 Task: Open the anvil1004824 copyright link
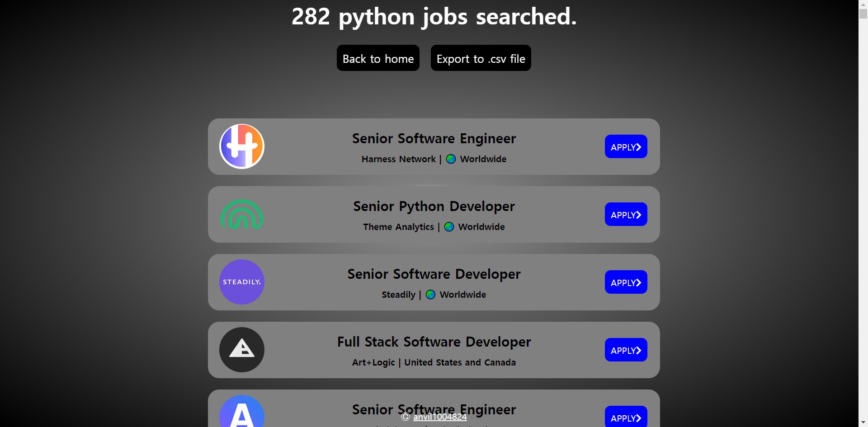tap(440, 417)
